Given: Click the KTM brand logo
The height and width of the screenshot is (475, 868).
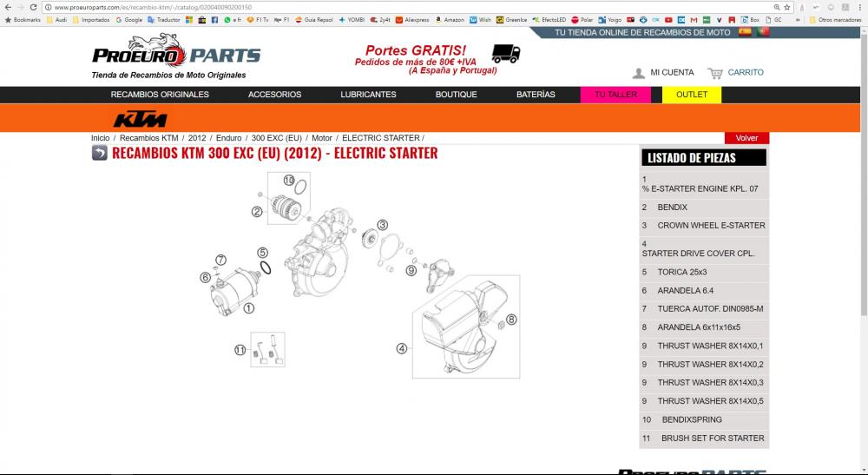Looking at the screenshot, I should (x=140, y=119).
